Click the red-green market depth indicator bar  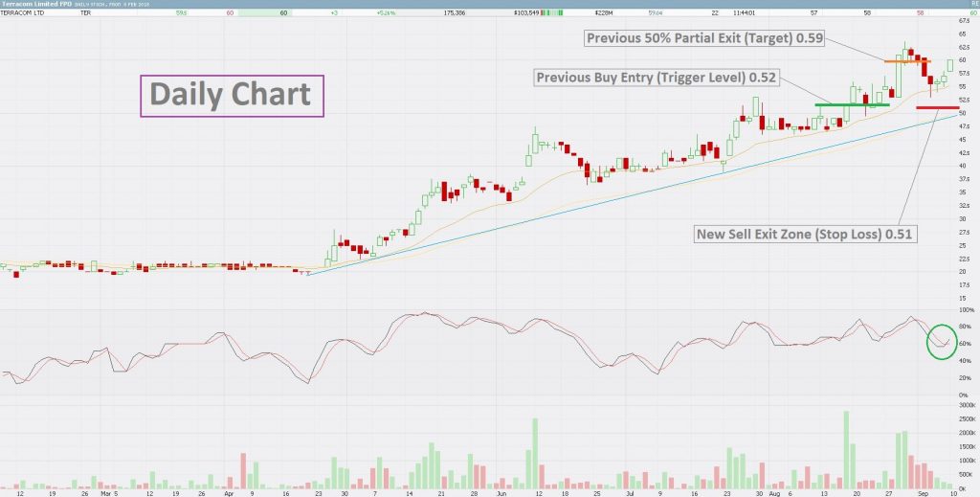coord(552,12)
